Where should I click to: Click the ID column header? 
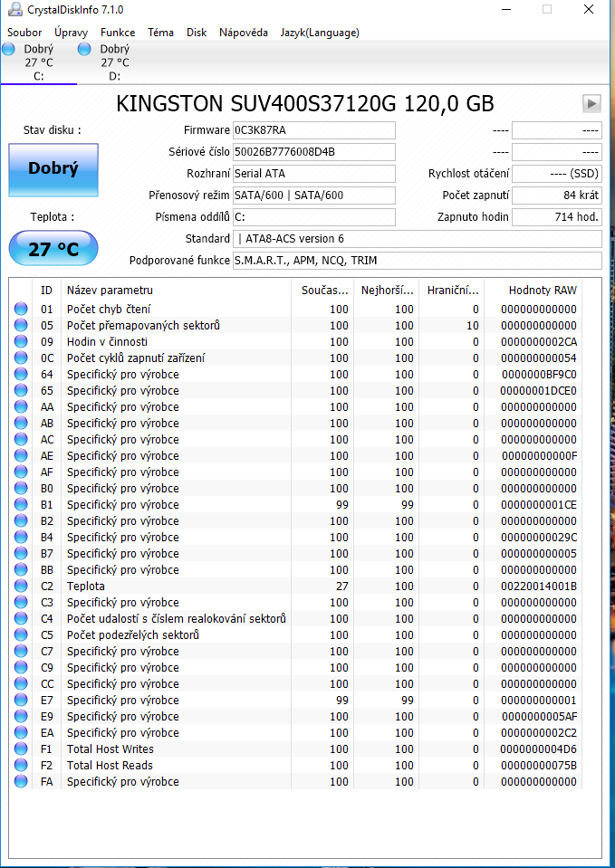(x=46, y=290)
